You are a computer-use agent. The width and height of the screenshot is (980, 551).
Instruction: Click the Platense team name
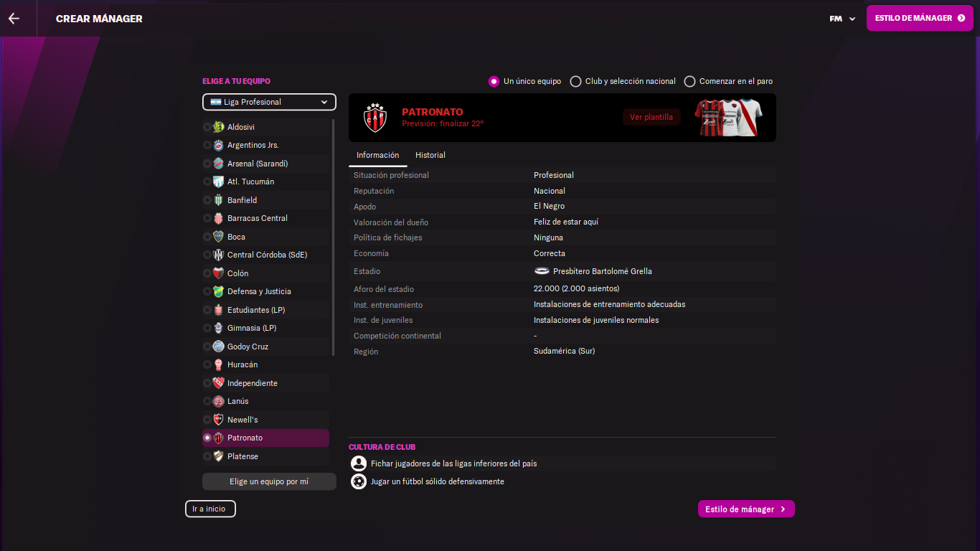pyautogui.click(x=242, y=456)
